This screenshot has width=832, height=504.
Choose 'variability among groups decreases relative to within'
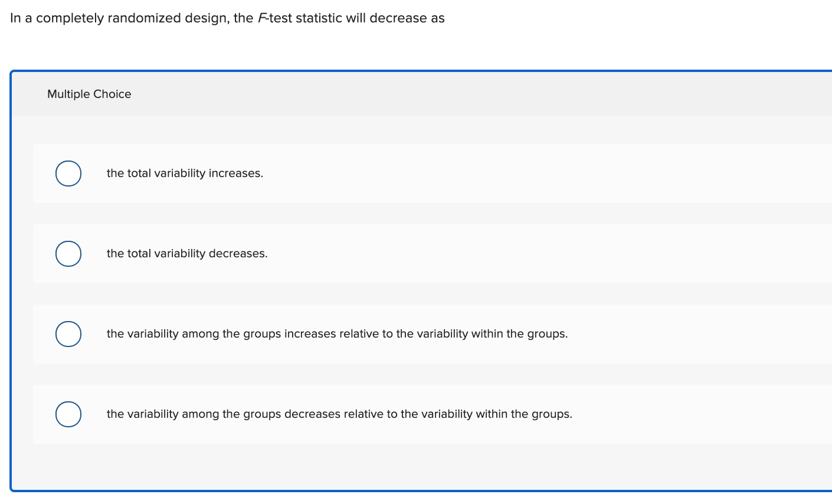[x=68, y=414]
